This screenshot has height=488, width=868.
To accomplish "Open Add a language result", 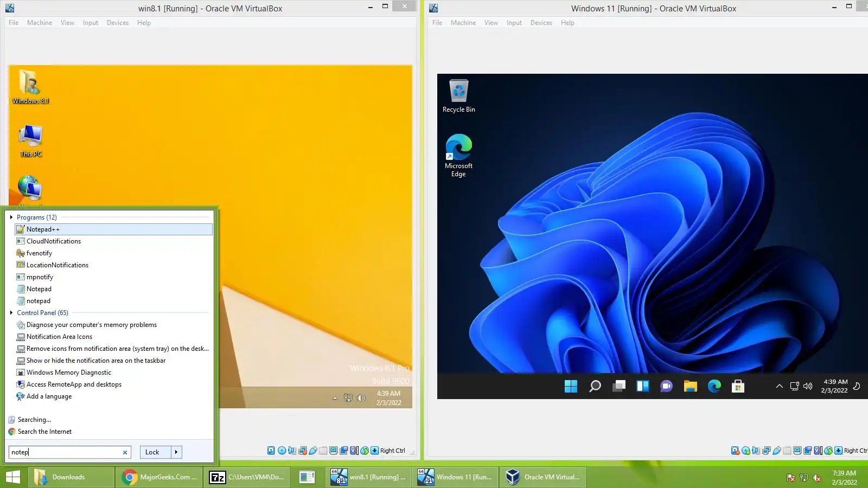I will (113, 396).
